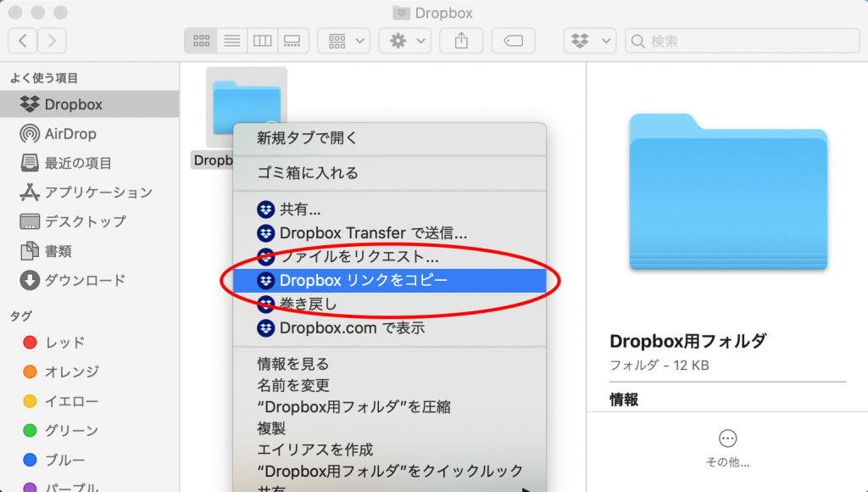Select the イエロー tag
Viewport: 868px width, 492px height.
click(x=90, y=401)
